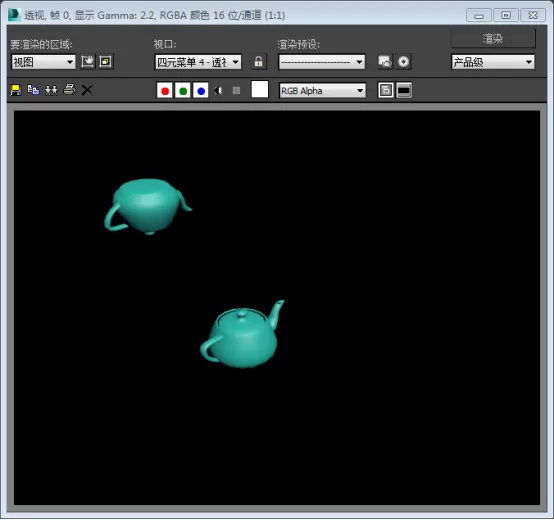Toggle the green channel display

click(x=183, y=91)
